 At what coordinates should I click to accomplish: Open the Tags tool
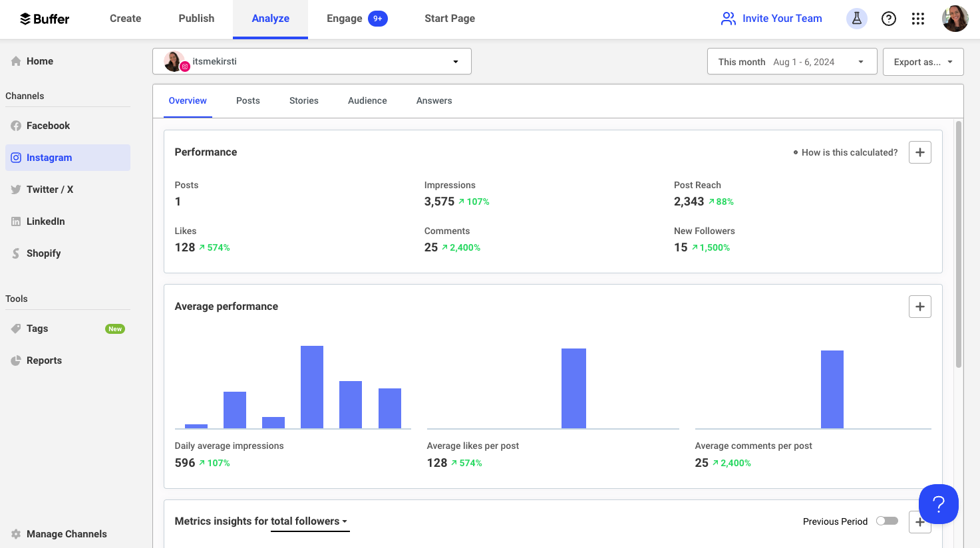(x=37, y=328)
